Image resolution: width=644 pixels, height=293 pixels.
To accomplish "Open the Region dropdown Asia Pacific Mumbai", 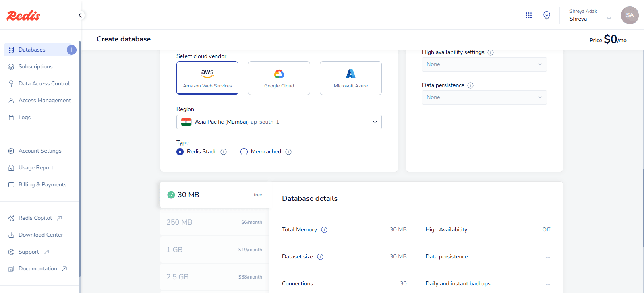I will click(x=279, y=122).
